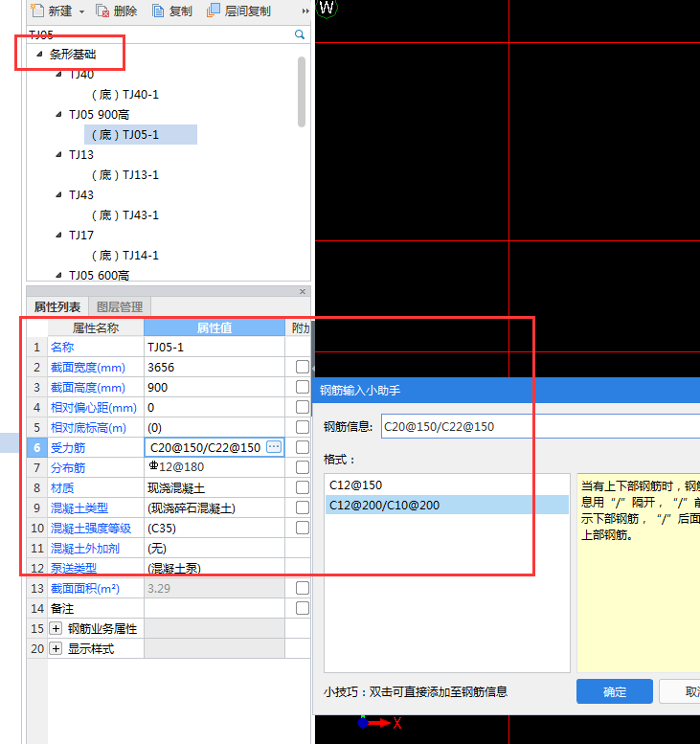Tick the 附加 checkbox for 截面宽度
This screenshot has height=744, width=700.
coord(303,368)
